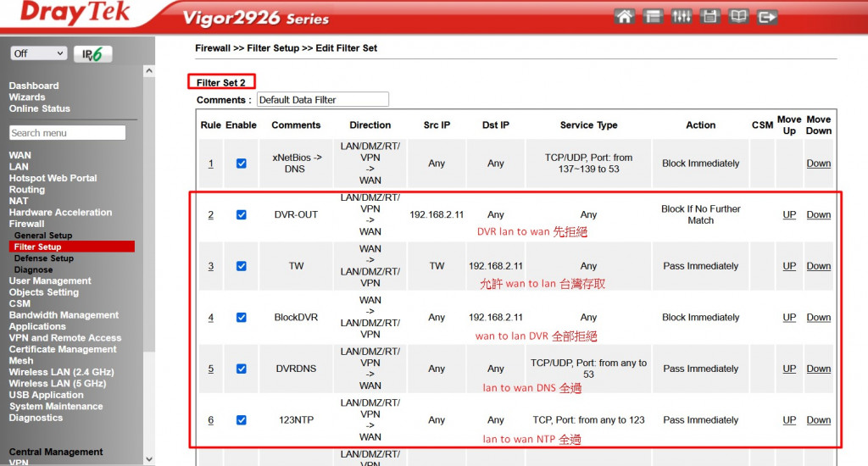Open Wizards in sidebar
The width and height of the screenshot is (868, 466).
(x=27, y=97)
